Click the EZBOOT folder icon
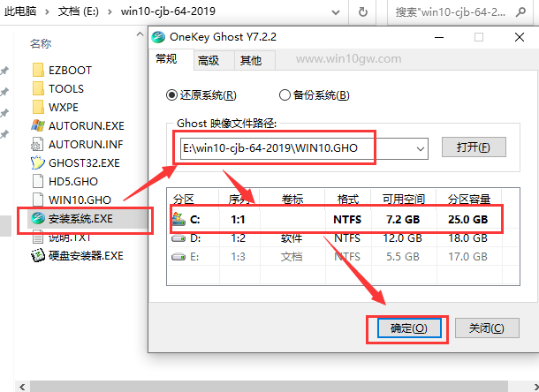Screen dimensions: 539x392 click(x=38, y=70)
